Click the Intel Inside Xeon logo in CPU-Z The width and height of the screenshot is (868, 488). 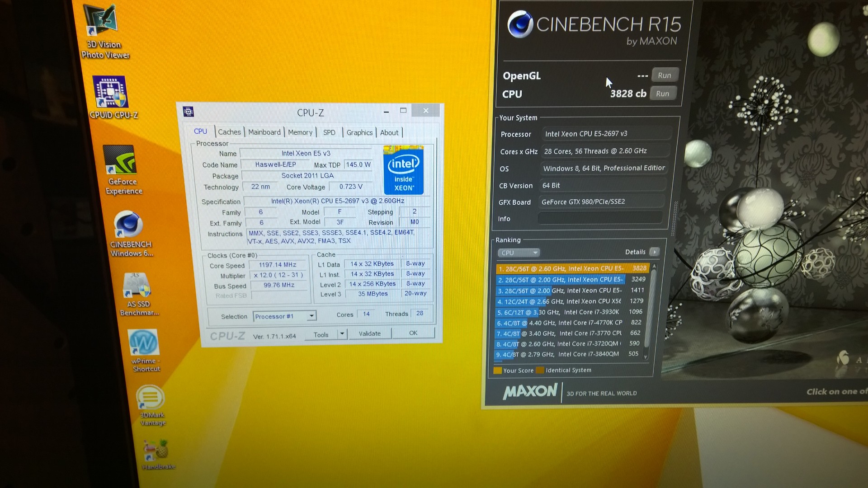pos(403,169)
